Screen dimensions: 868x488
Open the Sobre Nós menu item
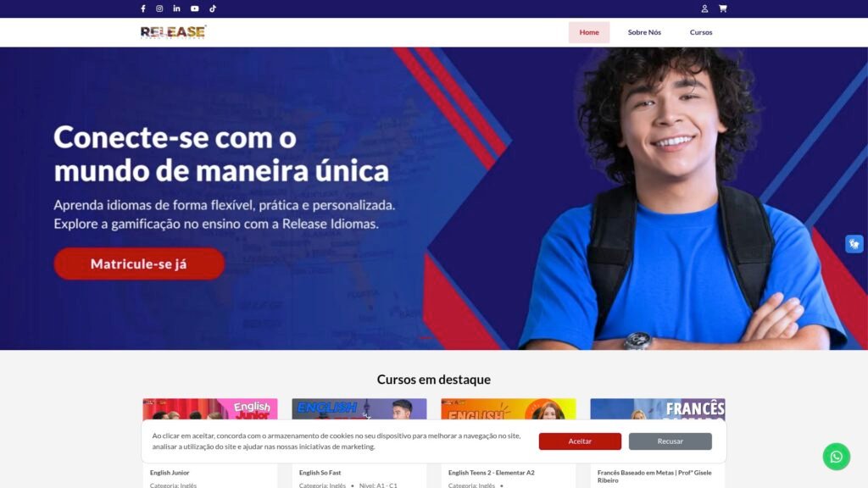644,32
